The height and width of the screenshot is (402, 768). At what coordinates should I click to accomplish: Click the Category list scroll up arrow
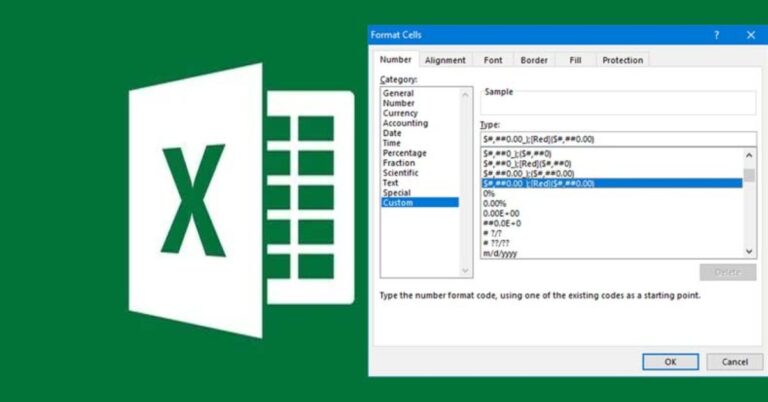click(x=465, y=95)
